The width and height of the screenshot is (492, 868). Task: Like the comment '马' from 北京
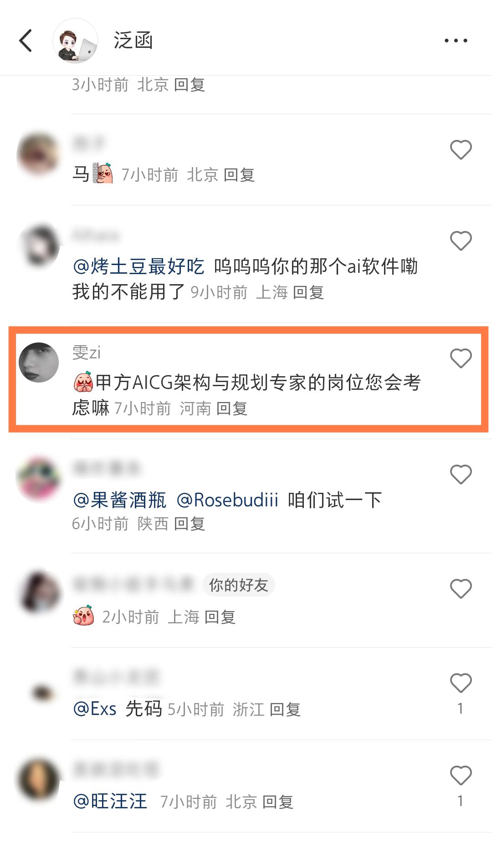click(x=461, y=150)
